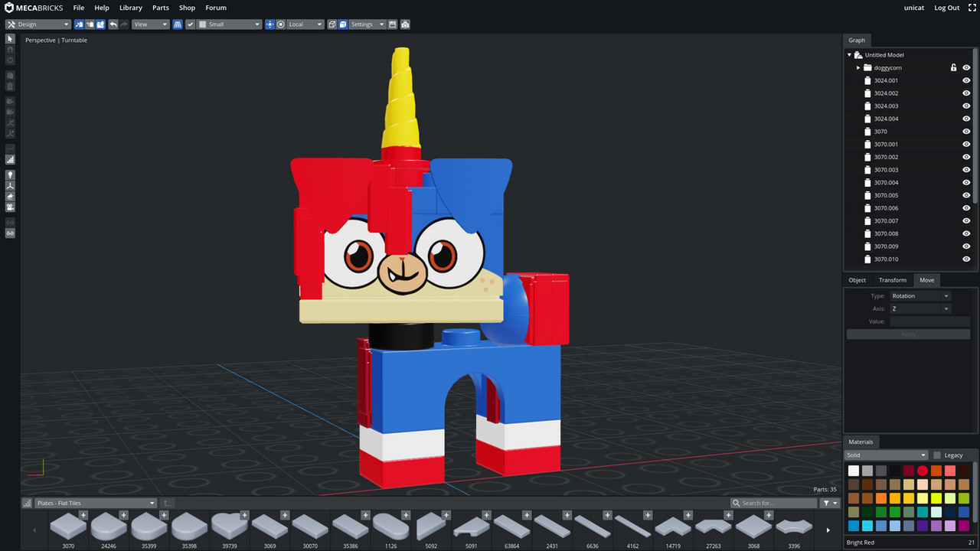This screenshot has width=980, height=551.
Task: Open the File menu
Action: point(78,8)
